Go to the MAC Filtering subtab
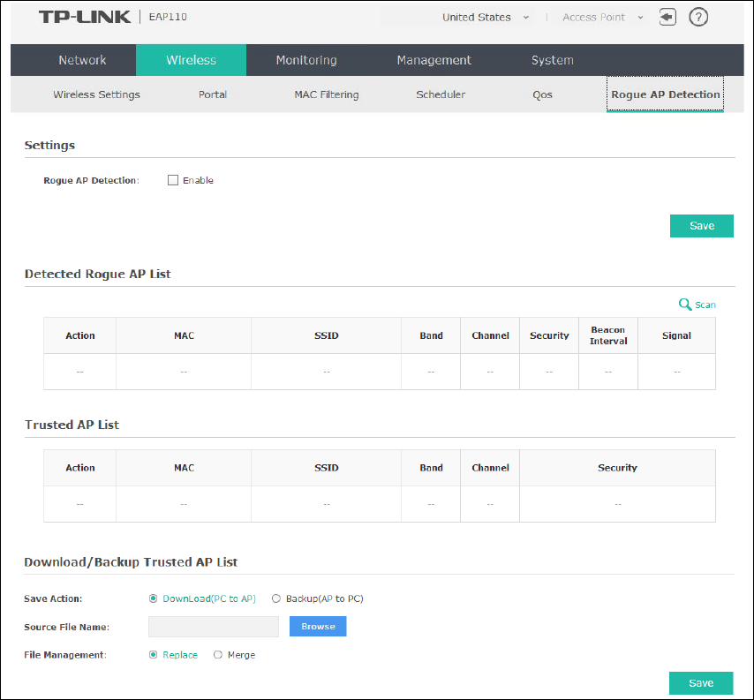The width and height of the screenshot is (754, 700). click(x=327, y=94)
